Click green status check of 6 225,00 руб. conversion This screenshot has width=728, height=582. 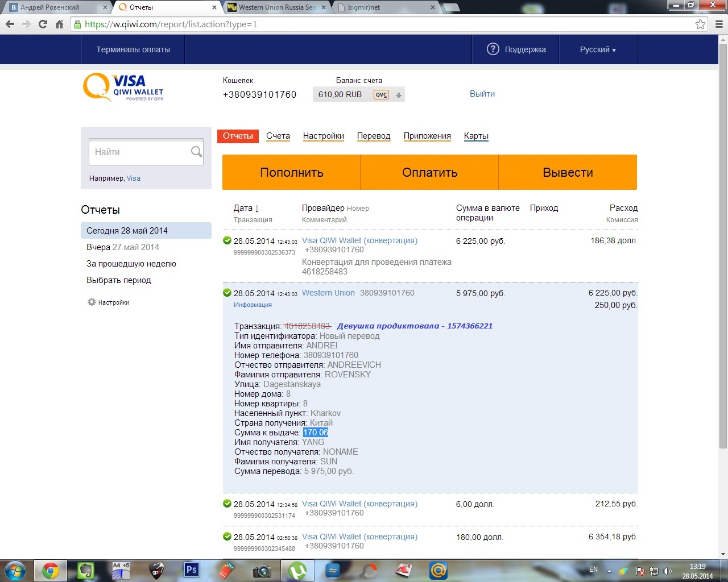click(227, 240)
